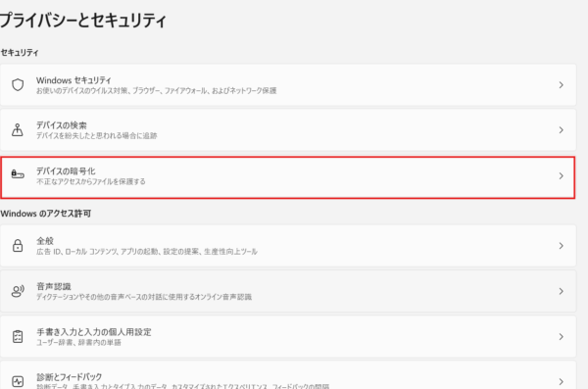Expand the Windows セキュリティ row chevron
The height and width of the screenshot is (389, 588).
point(561,85)
